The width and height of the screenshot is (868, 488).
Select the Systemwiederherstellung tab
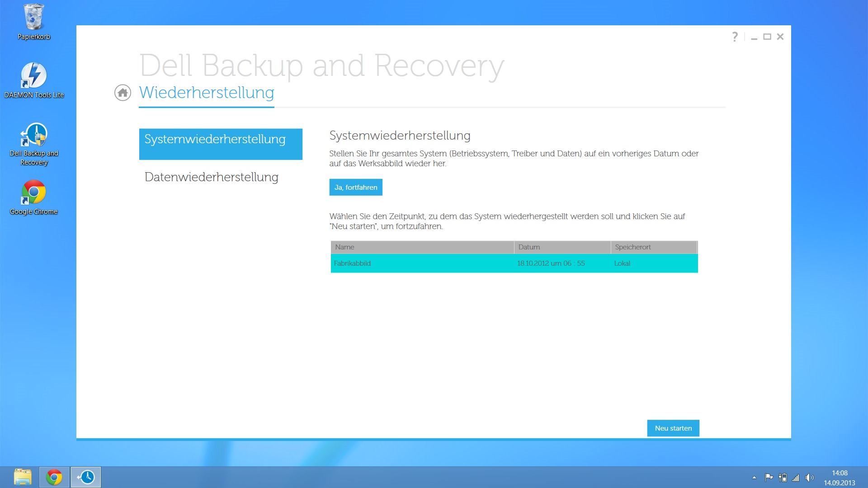pyautogui.click(x=221, y=144)
